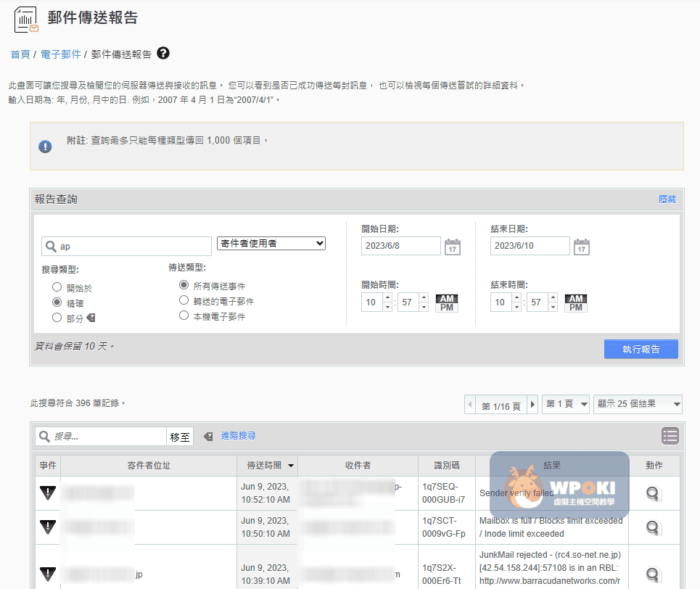
Task: Go to next results page arrow
Action: click(x=533, y=405)
